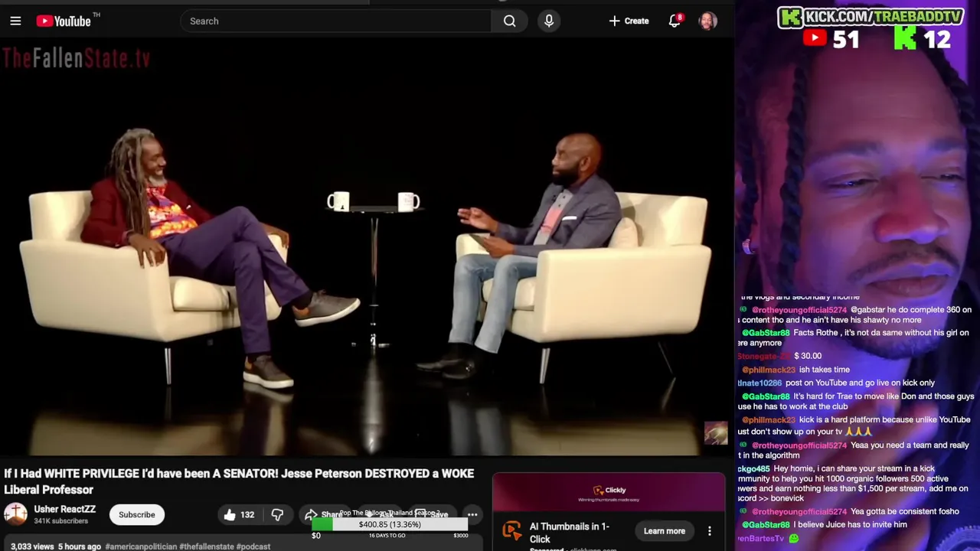Screen dimensions: 980x551
Task: Click chat message 'Yea gotta be consistent fosho'
Action: [905, 511]
